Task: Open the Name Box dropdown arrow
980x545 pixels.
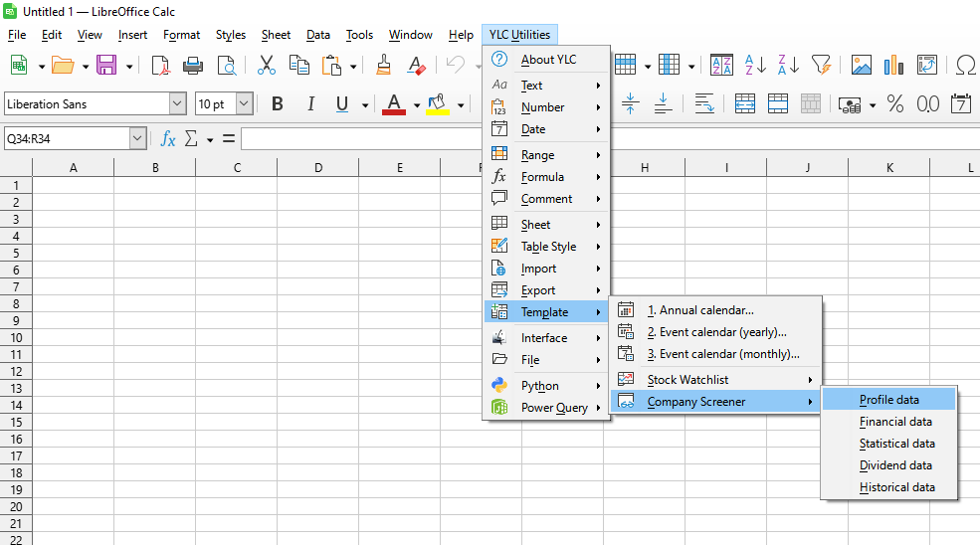Action: coord(138,139)
